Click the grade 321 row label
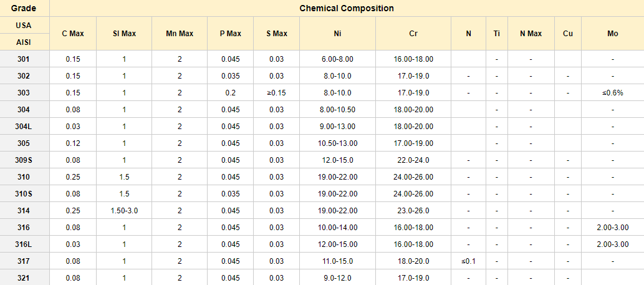Image resolution: width=644 pixels, height=285 pixels. 24,278
